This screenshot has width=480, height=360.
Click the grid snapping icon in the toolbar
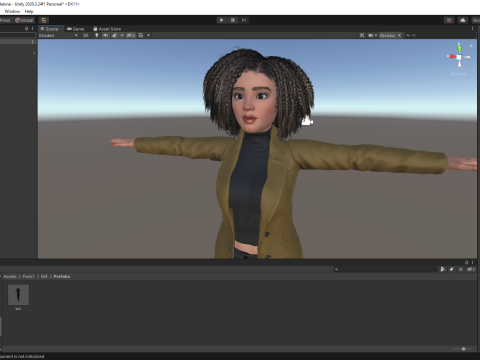(x=44, y=20)
